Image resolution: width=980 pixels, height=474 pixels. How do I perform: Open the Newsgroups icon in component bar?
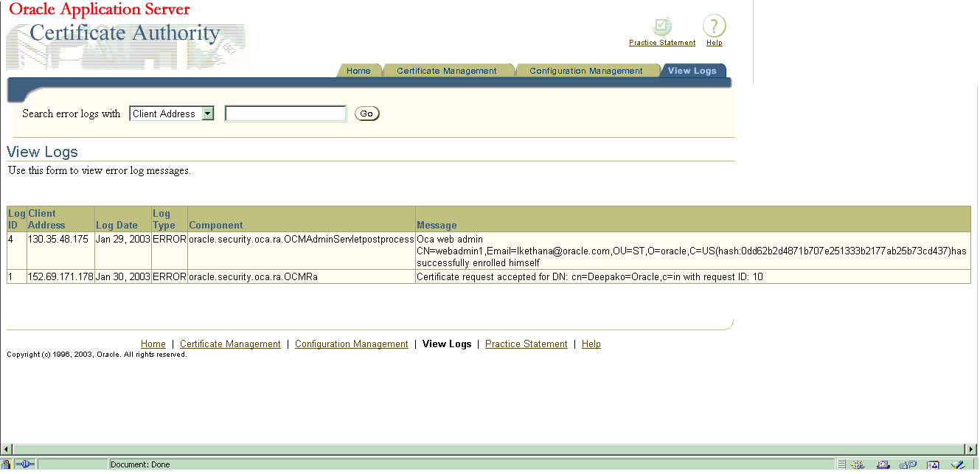point(908,464)
